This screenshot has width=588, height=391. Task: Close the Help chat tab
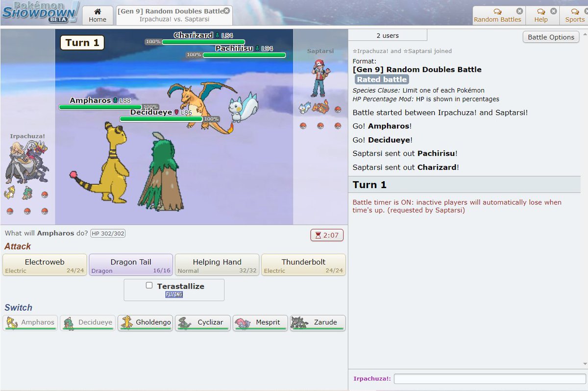(553, 11)
